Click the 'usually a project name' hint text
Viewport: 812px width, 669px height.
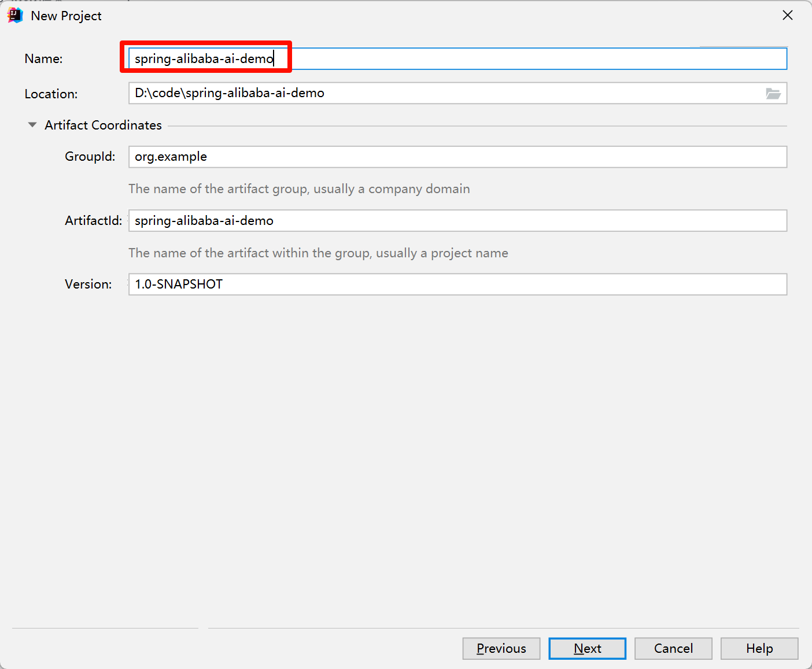(442, 253)
